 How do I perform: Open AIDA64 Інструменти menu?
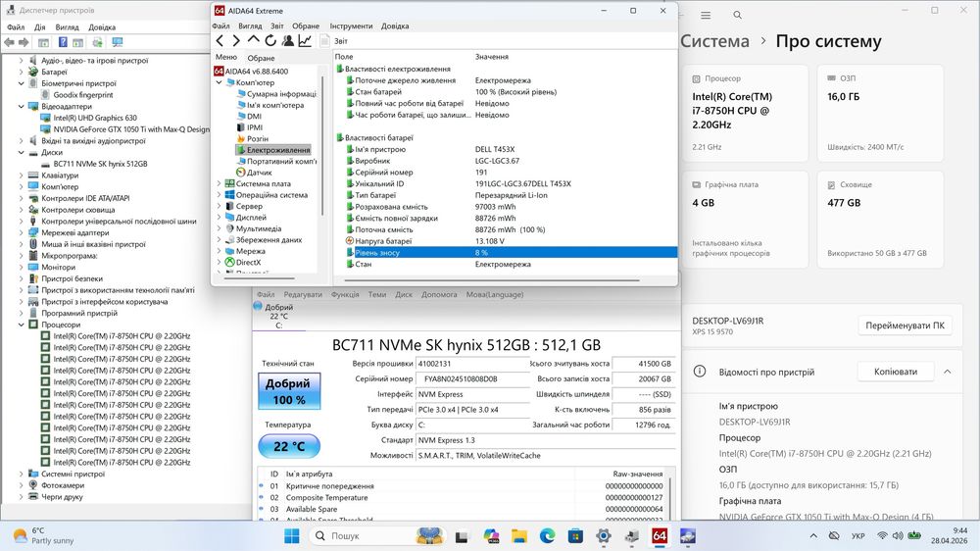coord(351,26)
